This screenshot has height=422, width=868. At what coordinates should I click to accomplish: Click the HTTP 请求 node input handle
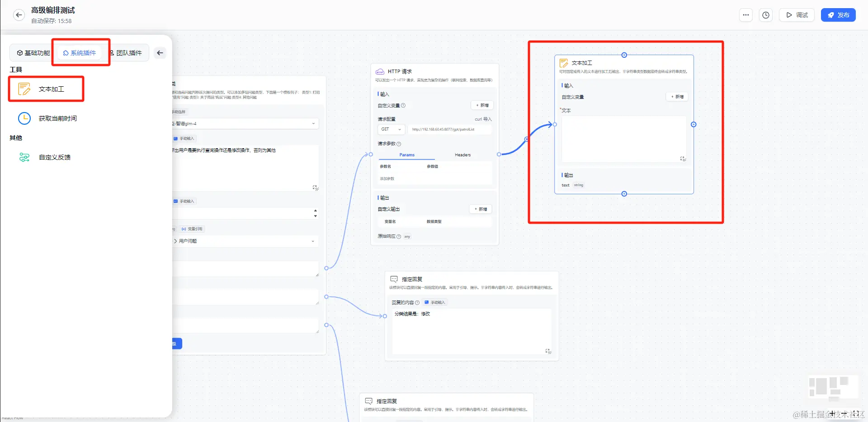[x=371, y=155]
